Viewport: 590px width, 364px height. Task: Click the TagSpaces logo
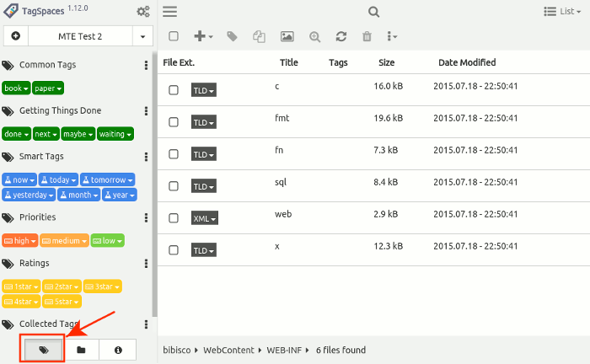[x=11, y=11]
